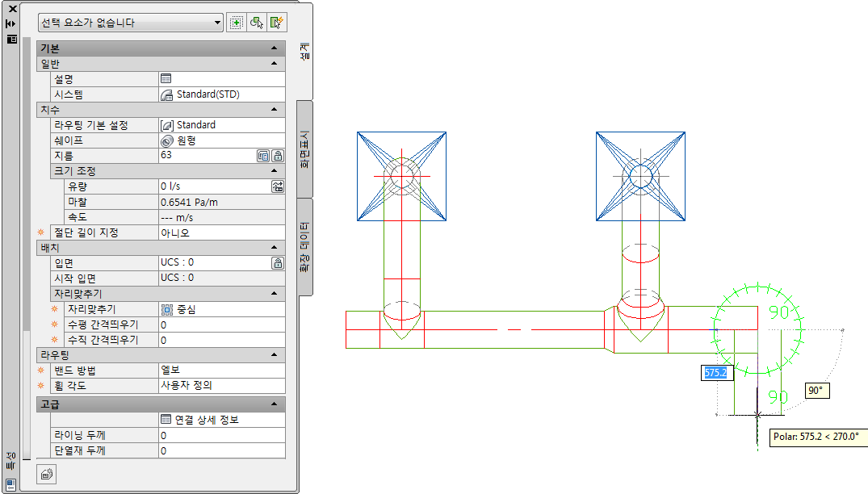
Task: Toggle the 입면 elevation lock icon
Action: [x=278, y=263]
